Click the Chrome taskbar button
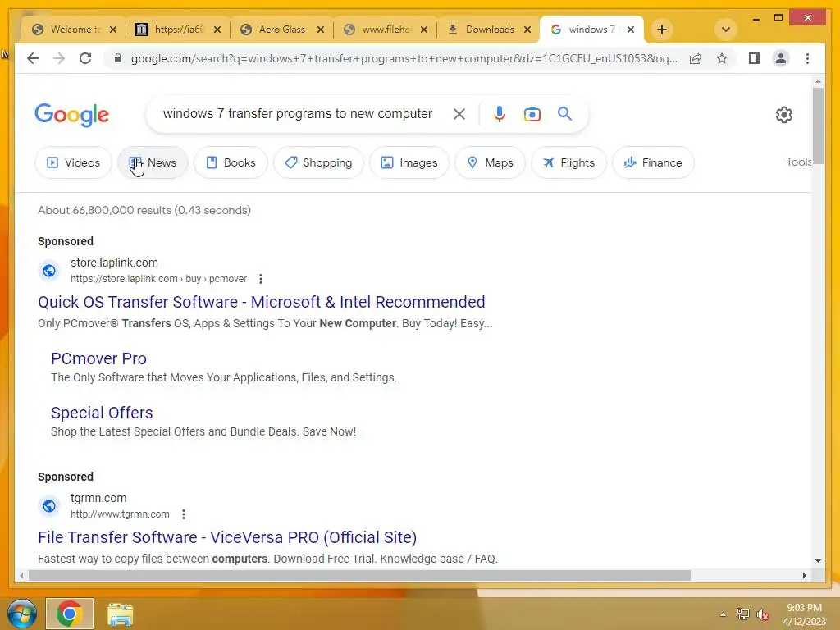The height and width of the screenshot is (630, 840). (70, 614)
